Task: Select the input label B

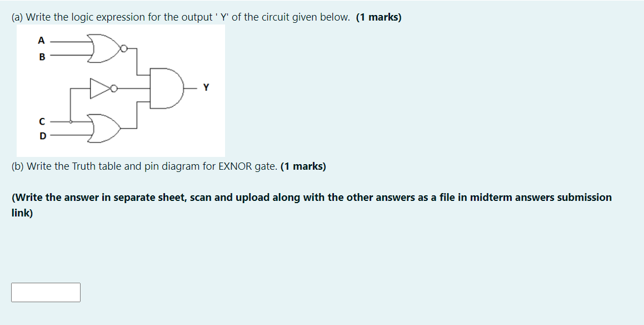Action: pos(42,55)
